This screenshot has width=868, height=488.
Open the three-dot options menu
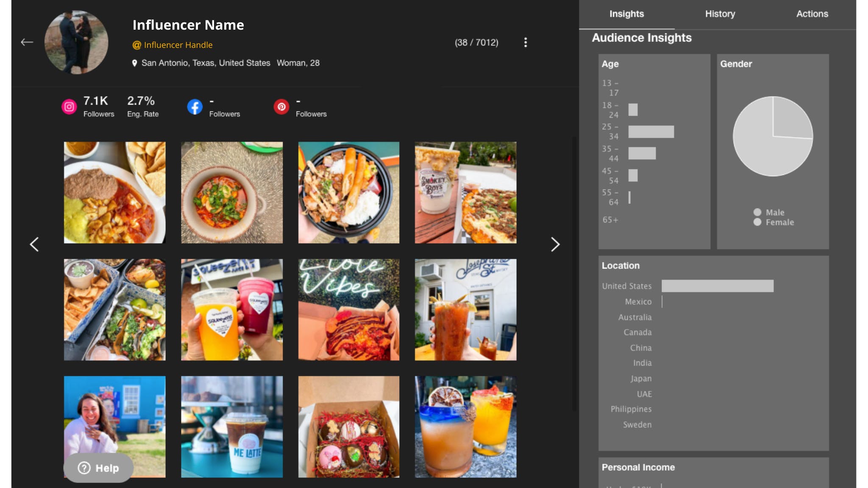coord(526,42)
